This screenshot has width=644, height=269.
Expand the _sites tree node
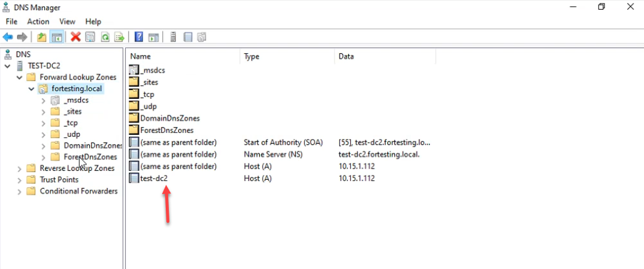[x=44, y=111]
